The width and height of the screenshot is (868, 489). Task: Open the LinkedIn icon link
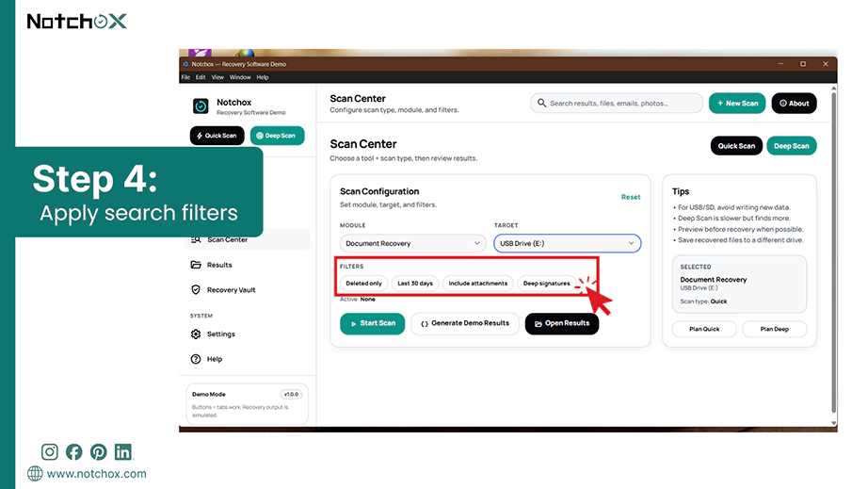coord(123,452)
